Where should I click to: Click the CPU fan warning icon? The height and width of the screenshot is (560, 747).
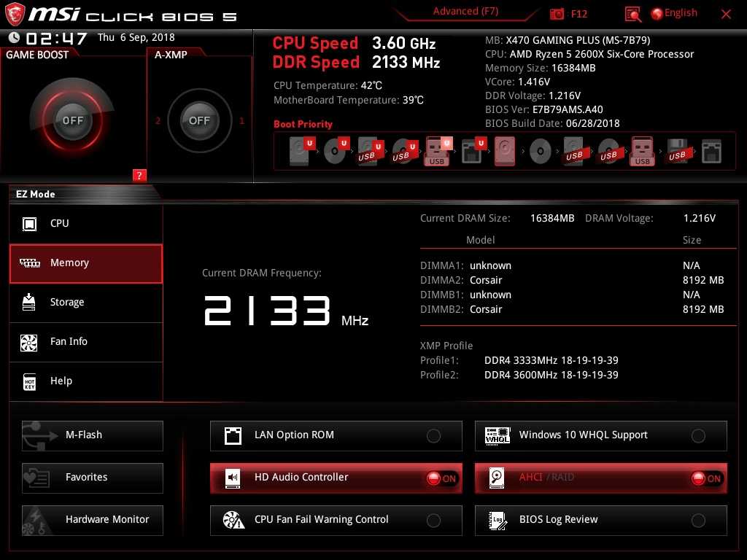pyautogui.click(x=233, y=520)
